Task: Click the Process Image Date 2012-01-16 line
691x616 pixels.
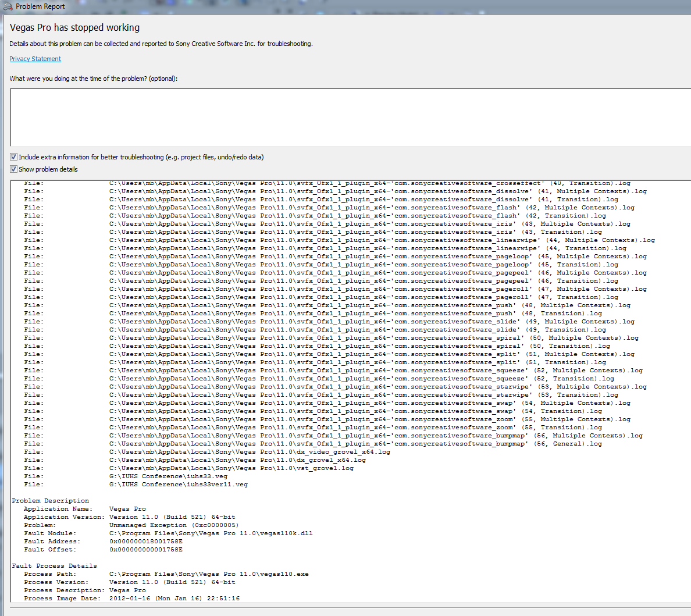Action: pos(132,599)
